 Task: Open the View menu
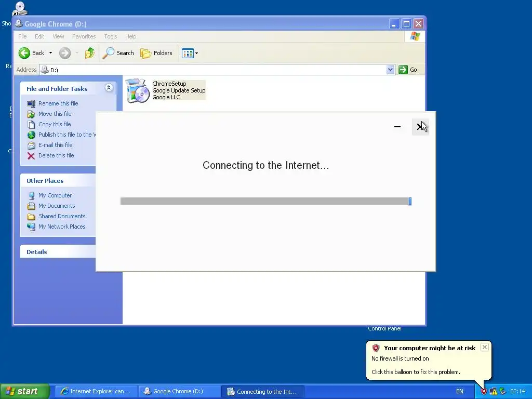[58, 36]
